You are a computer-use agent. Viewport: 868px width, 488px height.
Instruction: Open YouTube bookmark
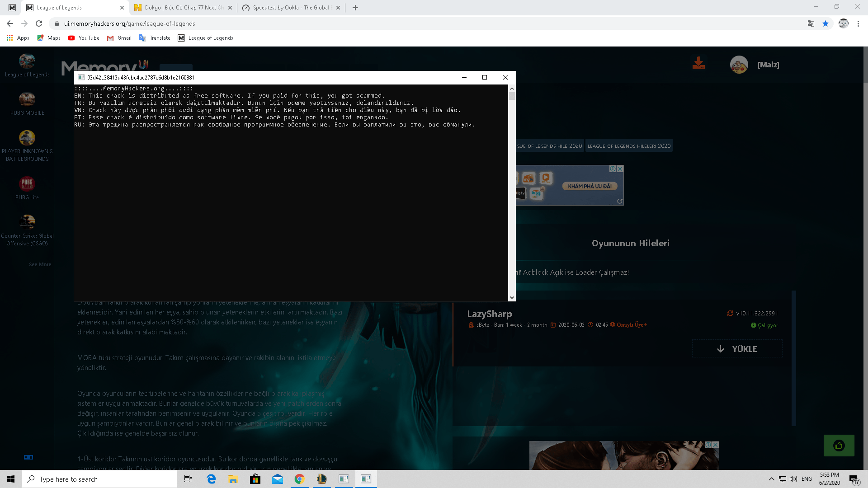click(84, 38)
